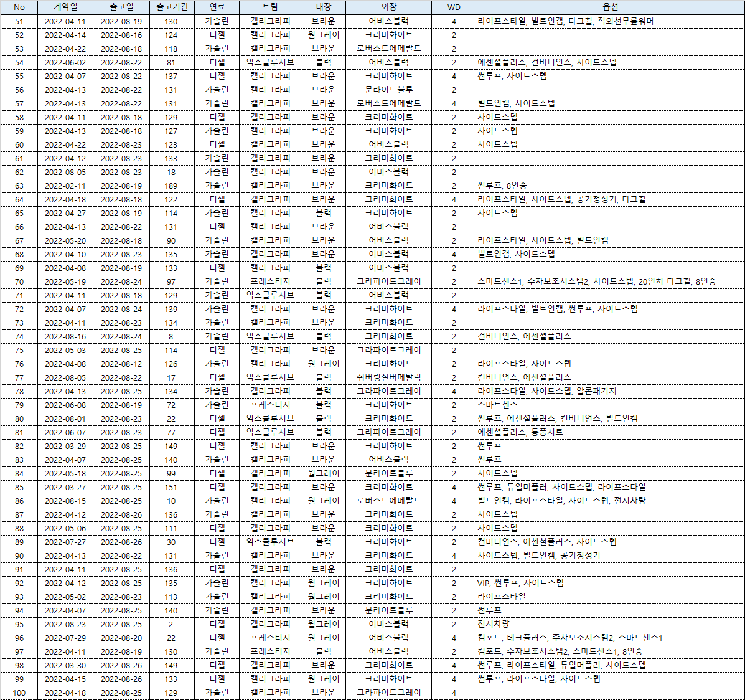The image size is (745, 700).
Task: Click options containing 듀얼머플러 in row 85
Action: coord(561,488)
